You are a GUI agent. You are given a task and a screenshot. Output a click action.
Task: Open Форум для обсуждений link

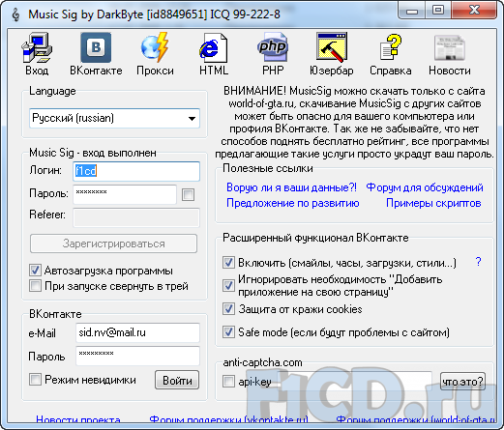[x=425, y=187]
